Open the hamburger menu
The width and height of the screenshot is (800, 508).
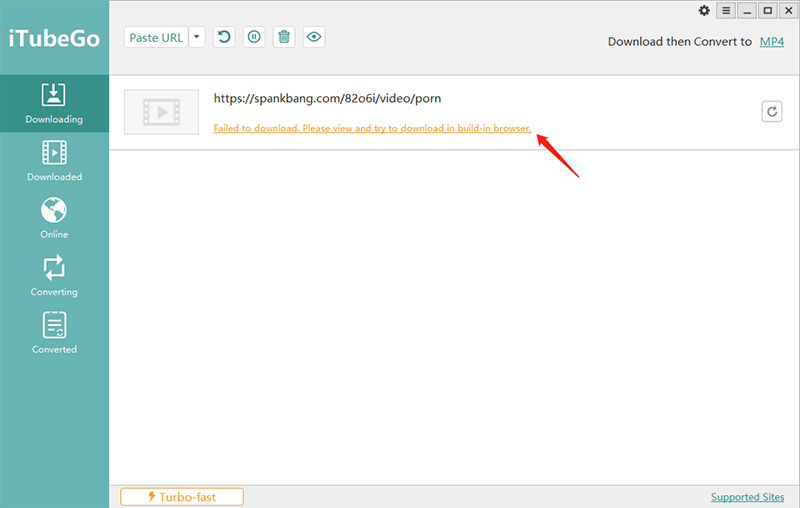(x=726, y=11)
